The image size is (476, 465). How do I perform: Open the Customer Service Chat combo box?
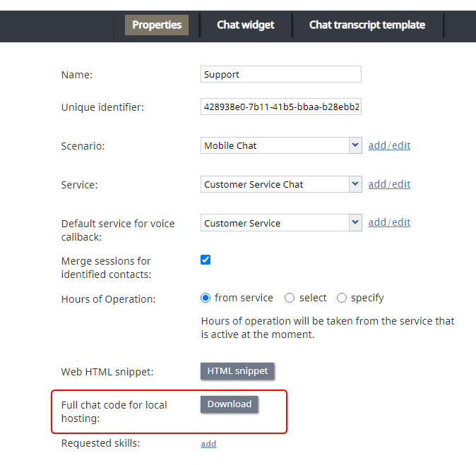(x=281, y=184)
